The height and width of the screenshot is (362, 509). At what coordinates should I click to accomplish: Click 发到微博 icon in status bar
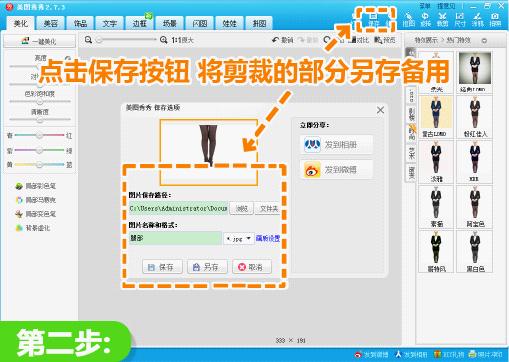(x=372, y=355)
